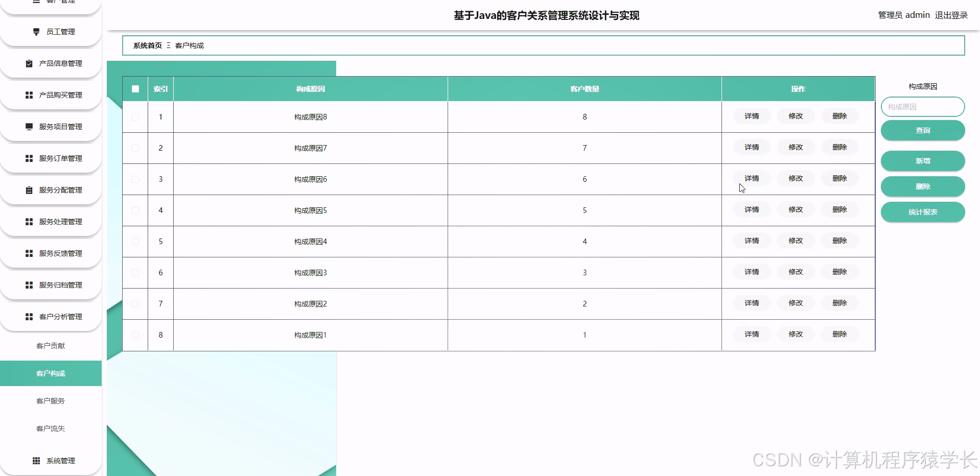Click 删除 for 构成原因1
This screenshot has height=476, width=980.
[839, 335]
